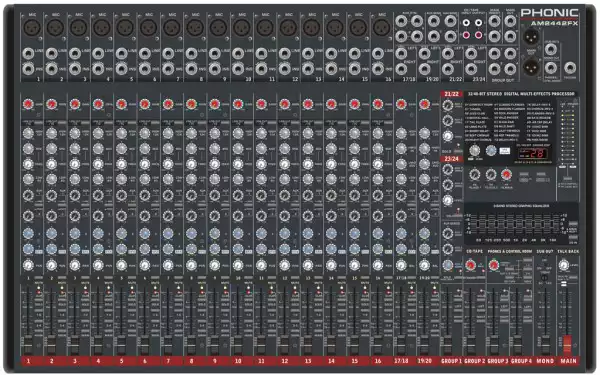
Task: Turn the red Phones & Control Room knob
Action: [x=494, y=265]
